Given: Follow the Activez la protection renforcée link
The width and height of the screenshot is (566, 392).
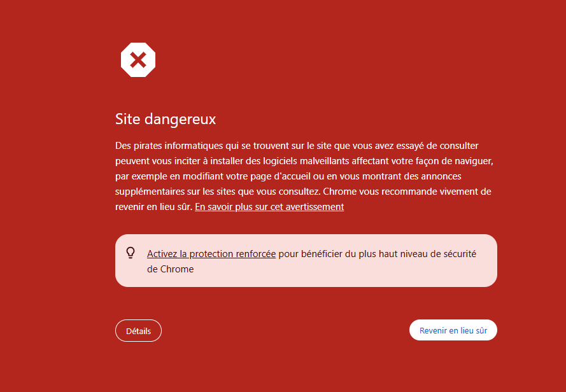Looking at the screenshot, I should pyautogui.click(x=211, y=254).
